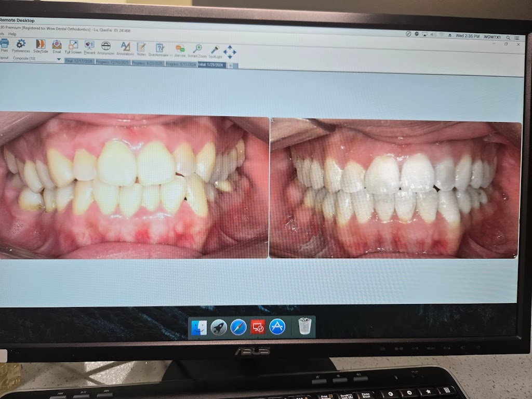The image size is (532, 399).
Task: Switch to Full Screen view
Action: [x=73, y=47]
